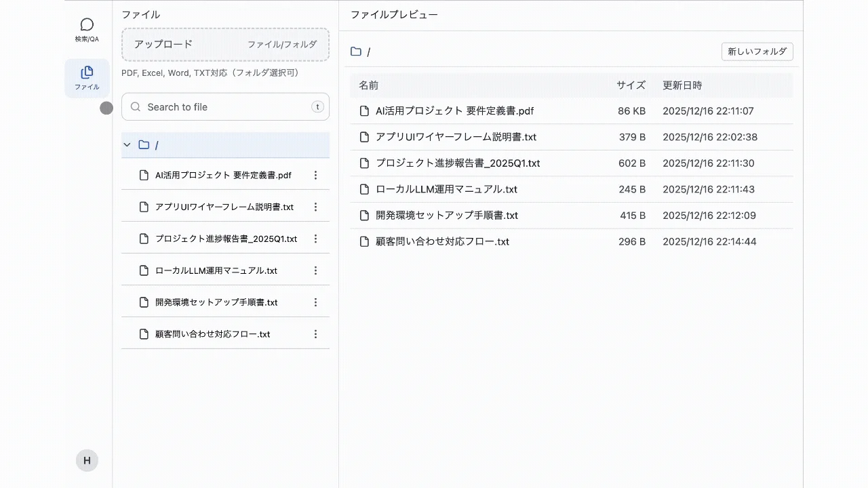868x488 pixels.
Task: Open the options menu for ローカルLLM運用マニュアル.txt
Action: click(315, 270)
